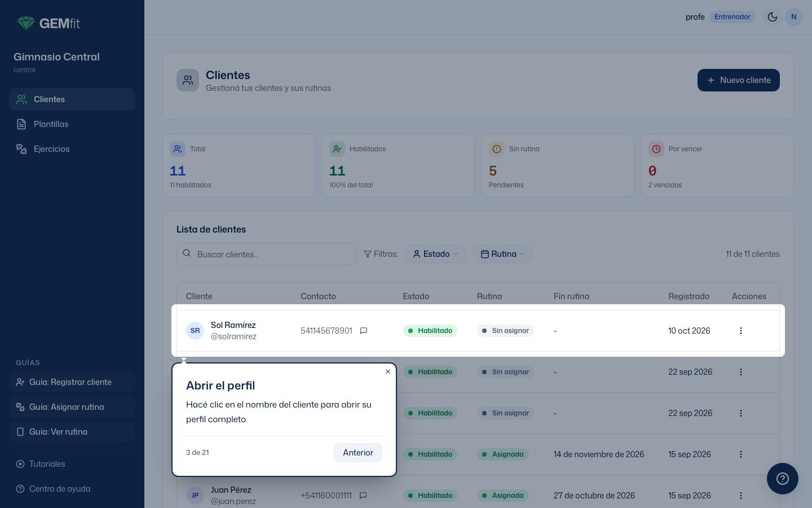Click the Sin rutina card icon

[x=497, y=149]
